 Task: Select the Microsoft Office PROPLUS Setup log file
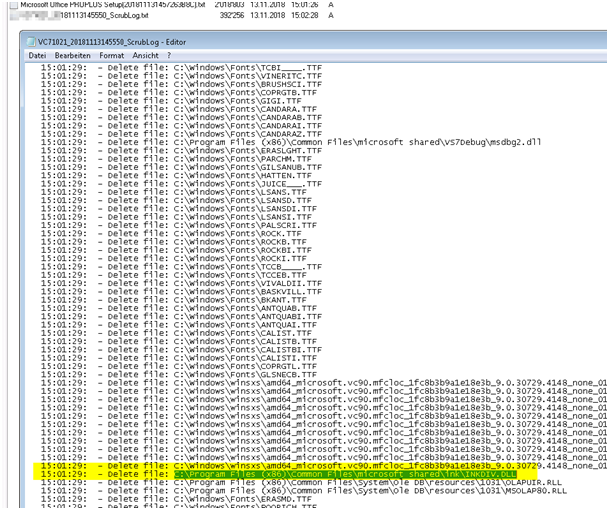pos(113,5)
